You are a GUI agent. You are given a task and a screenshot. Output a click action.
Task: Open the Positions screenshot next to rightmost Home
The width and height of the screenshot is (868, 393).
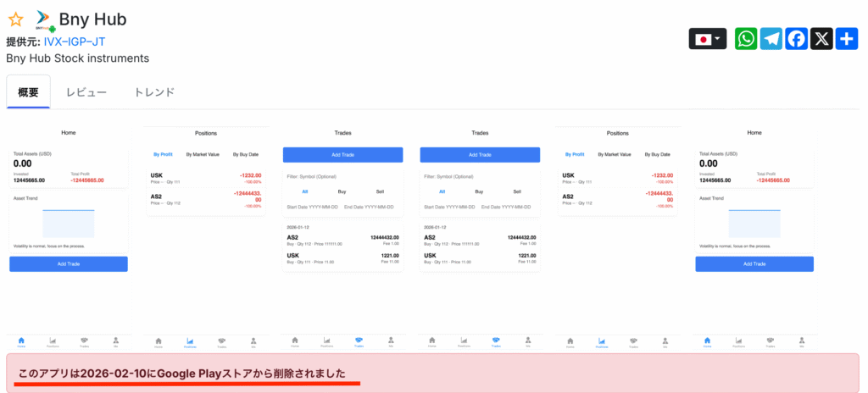coord(617,238)
